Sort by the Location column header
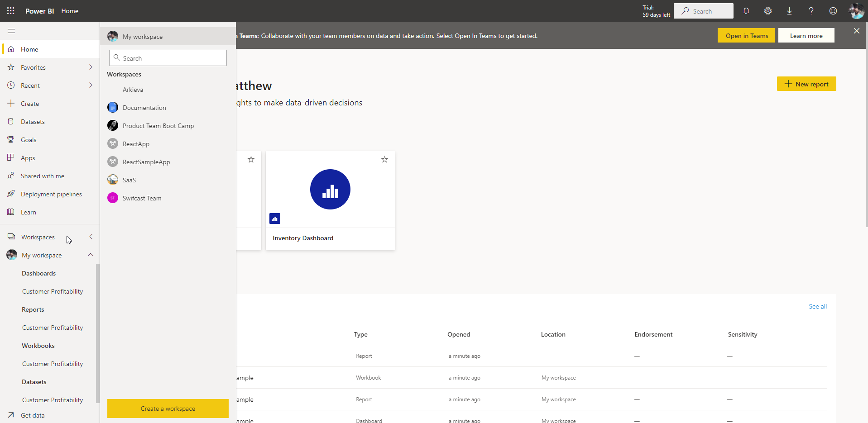The width and height of the screenshot is (868, 423). pos(553,334)
